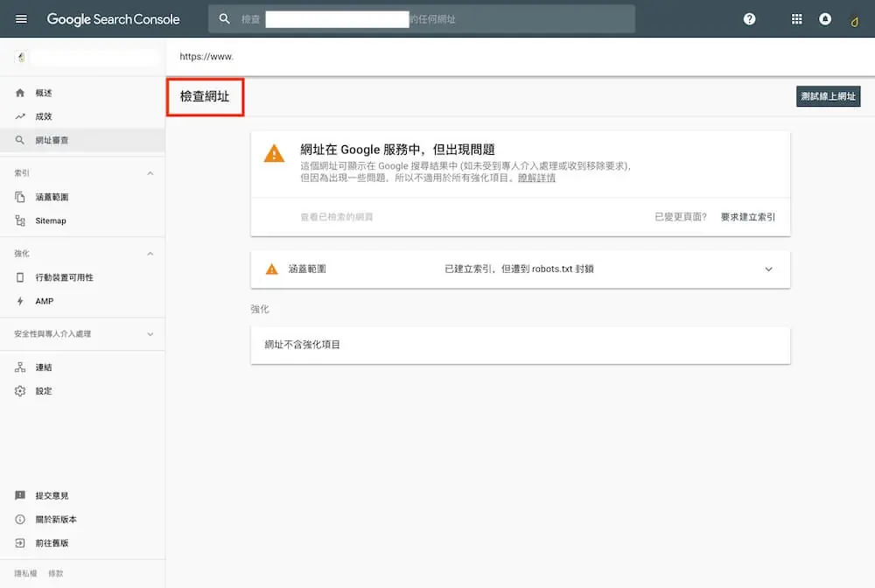The image size is (875, 588).
Task: Click 要求建立索引 request indexing link
Action: tap(748, 217)
